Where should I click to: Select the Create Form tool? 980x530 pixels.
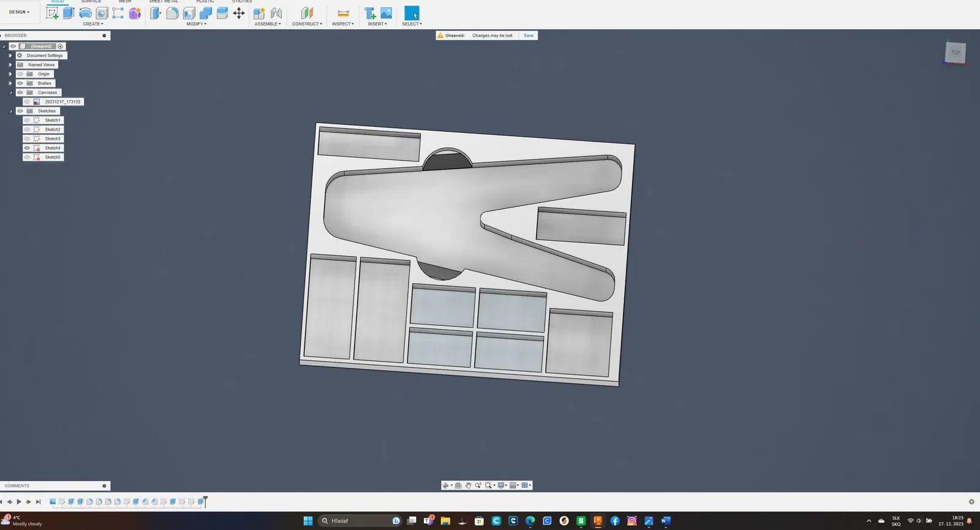coord(135,13)
